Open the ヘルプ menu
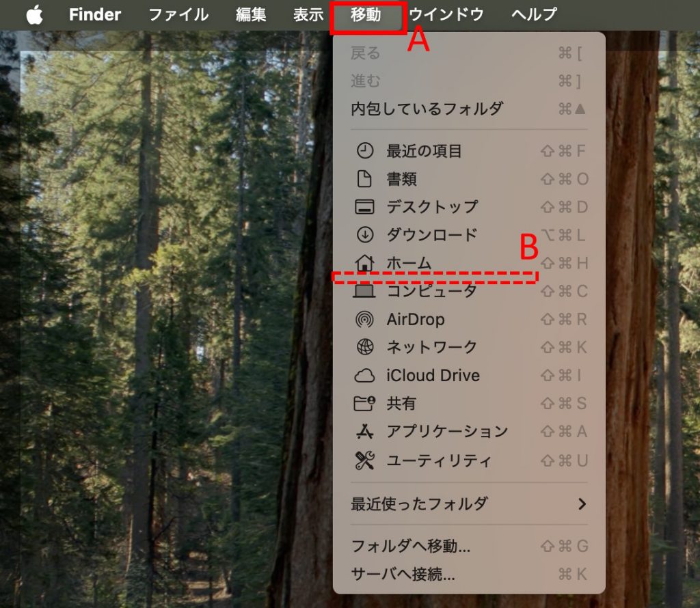Screen dimensions: 700x608 pos(534,15)
